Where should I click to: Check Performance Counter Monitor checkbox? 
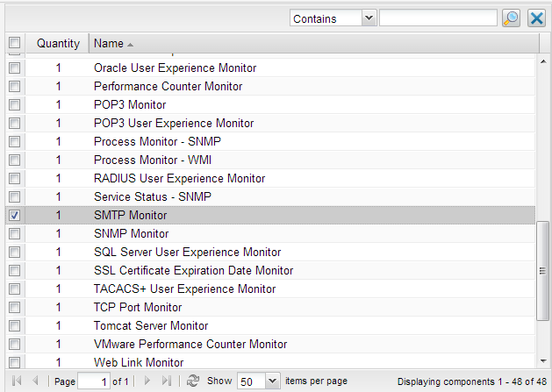click(x=15, y=86)
